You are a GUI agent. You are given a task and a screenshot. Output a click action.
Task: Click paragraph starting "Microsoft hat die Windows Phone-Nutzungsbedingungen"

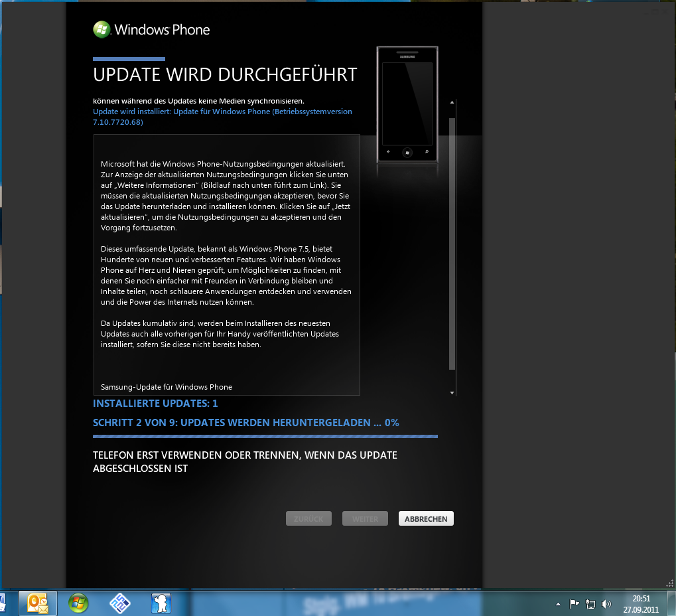(226, 196)
